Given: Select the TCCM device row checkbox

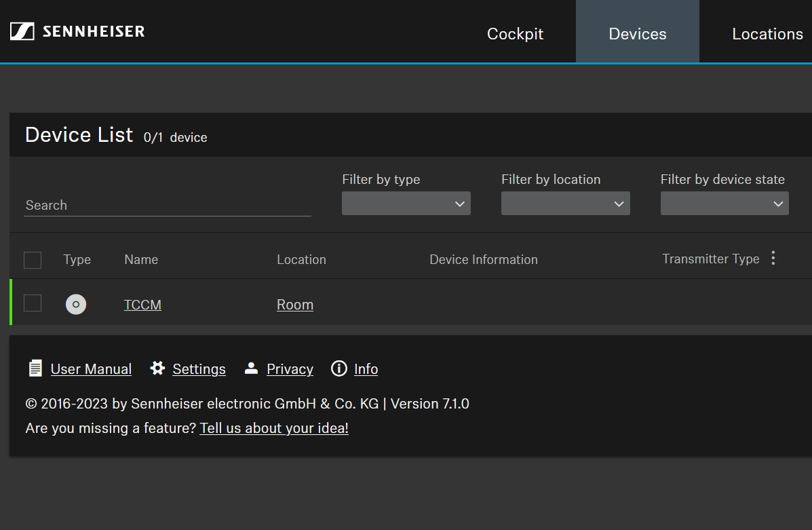Looking at the screenshot, I should tap(33, 303).
